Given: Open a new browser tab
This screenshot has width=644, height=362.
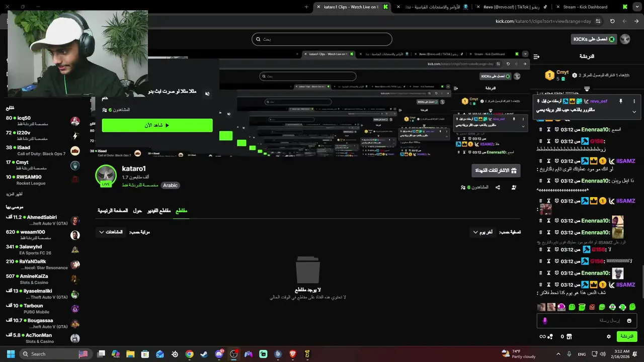Looking at the screenshot, I should click(x=306, y=7).
